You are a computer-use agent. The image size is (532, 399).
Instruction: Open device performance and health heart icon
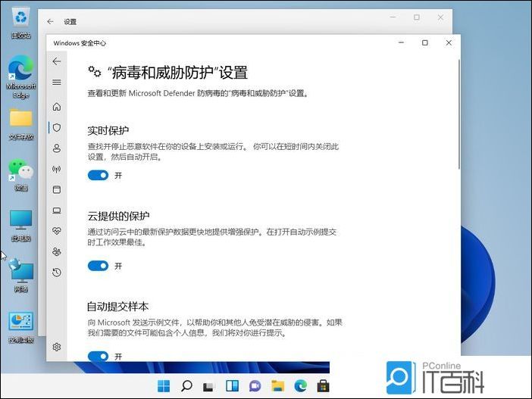coord(57,231)
